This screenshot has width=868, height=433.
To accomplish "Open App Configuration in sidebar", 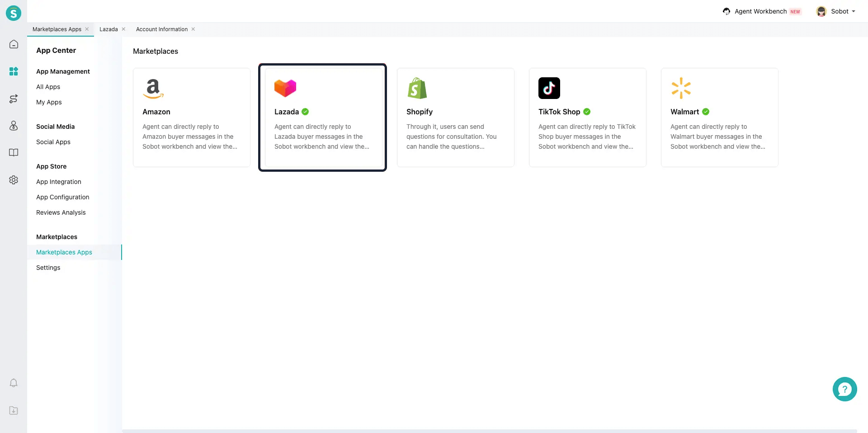I will click(x=63, y=197).
